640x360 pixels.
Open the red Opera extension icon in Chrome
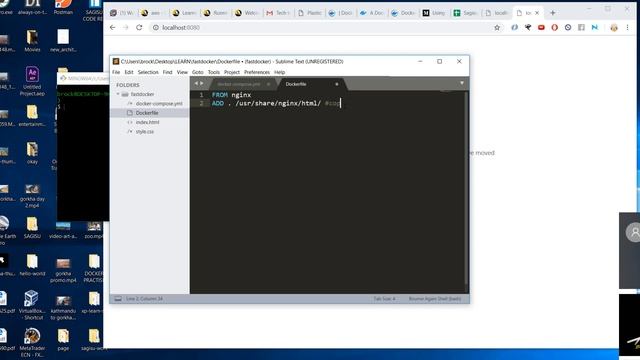click(554, 27)
